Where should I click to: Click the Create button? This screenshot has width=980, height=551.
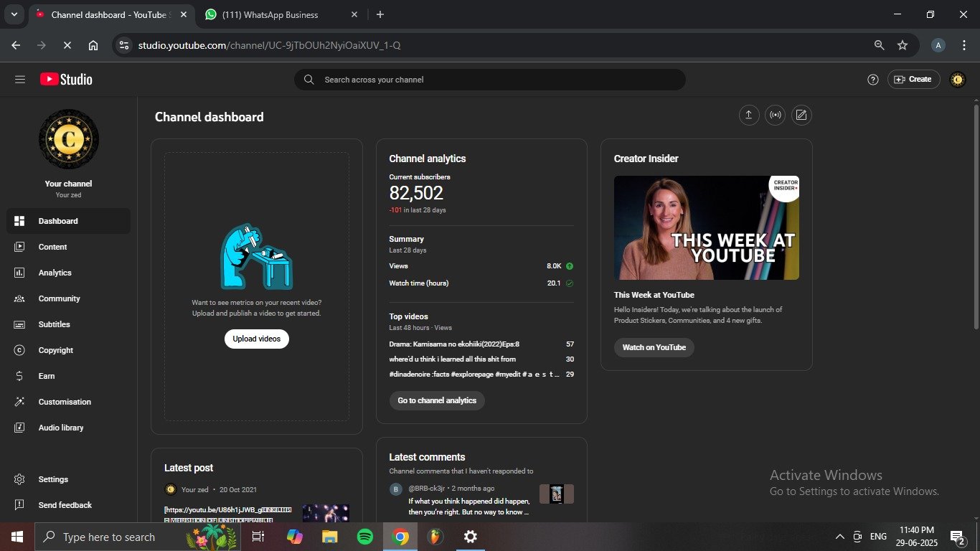[914, 80]
